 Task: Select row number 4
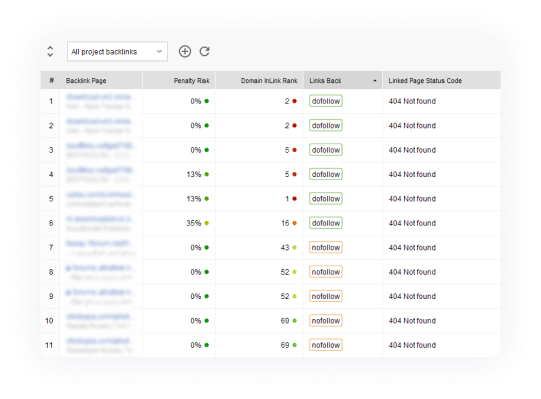pos(51,174)
